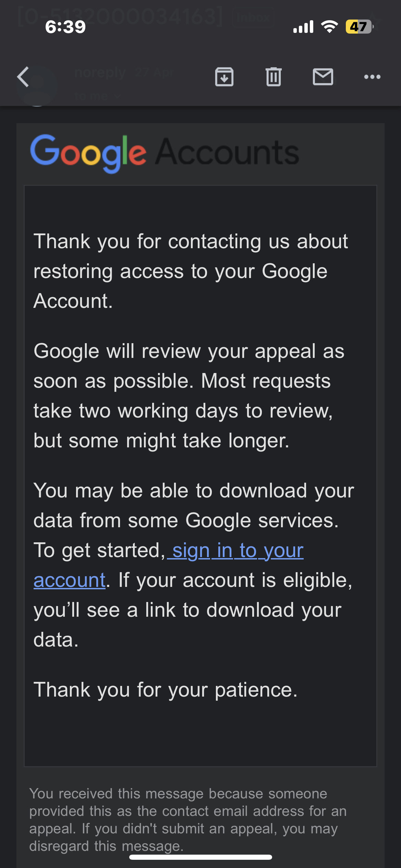Tap the 'Thank you for your patience' text
This screenshot has height=868, width=401.
[x=166, y=689]
